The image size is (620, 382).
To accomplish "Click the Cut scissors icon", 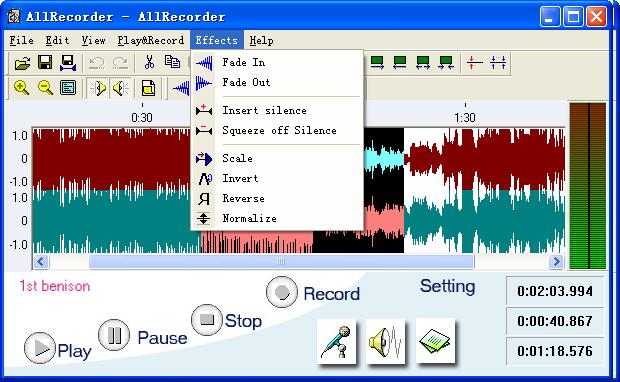I will coord(149,63).
